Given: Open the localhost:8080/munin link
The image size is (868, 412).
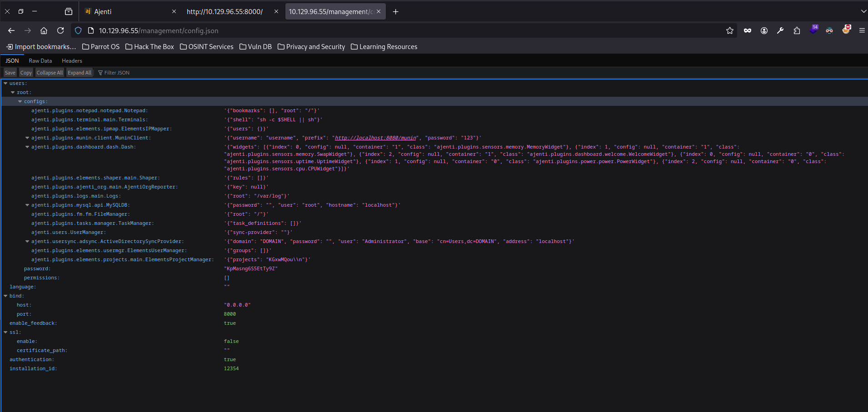Looking at the screenshot, I should pyautogui.click(x=375, y=138).
